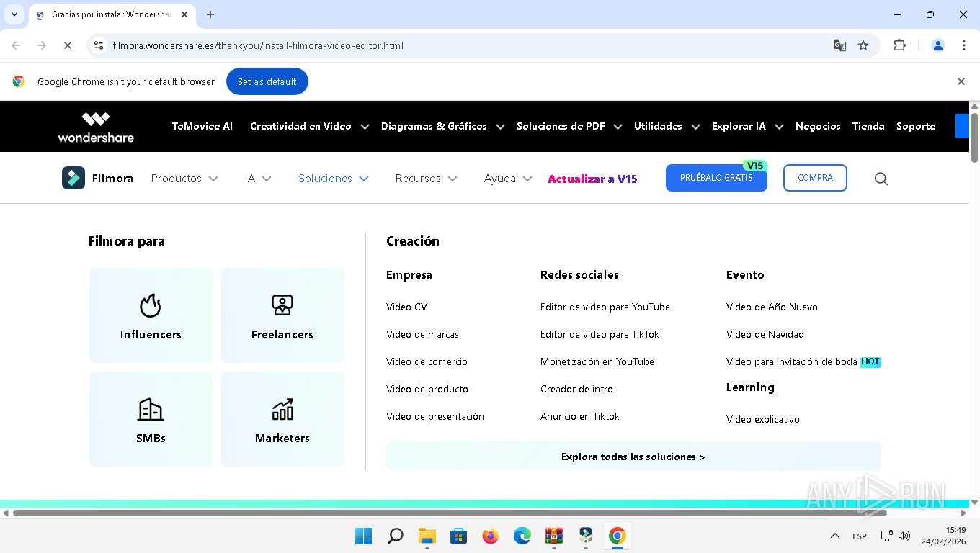
Task: Open Video de comercio link
Action: point(427,361)
